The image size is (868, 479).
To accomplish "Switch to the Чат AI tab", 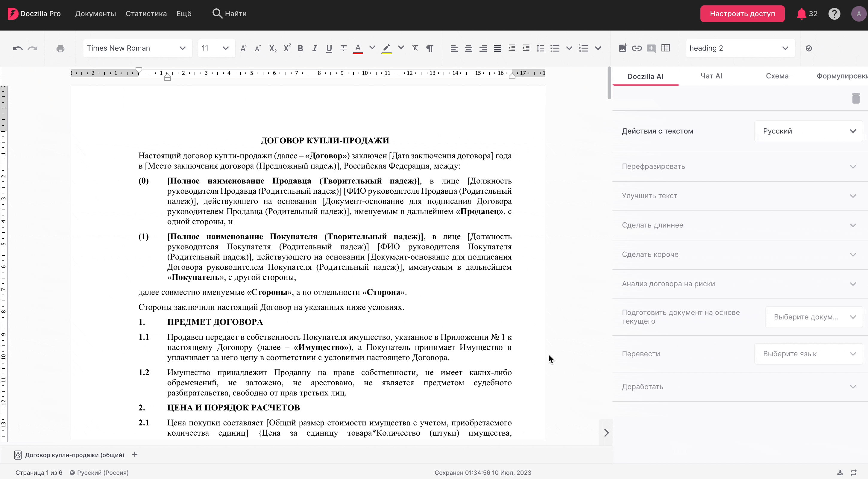I will [x=711, y=76].
